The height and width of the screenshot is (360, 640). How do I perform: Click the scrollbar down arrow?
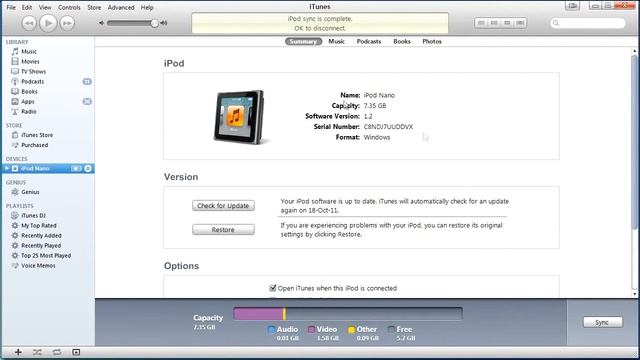[x=634, y=294]
